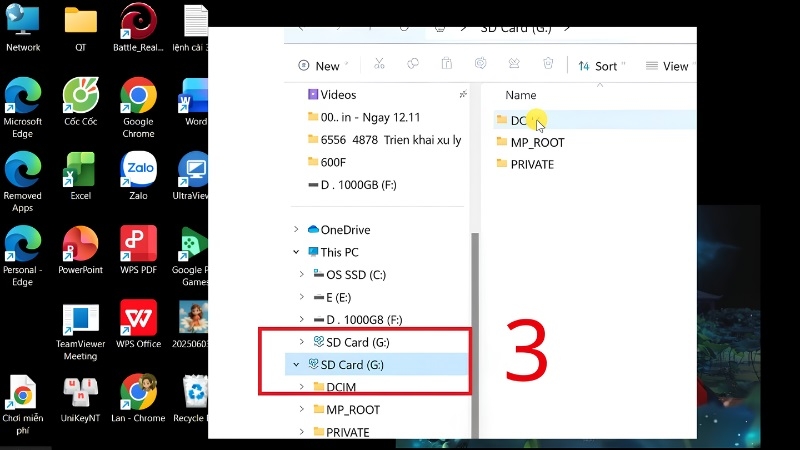This screenshot has height=450, width=800.
Task: Open the Cốc Cốc browser shortcut
Action: click(81, 101)
